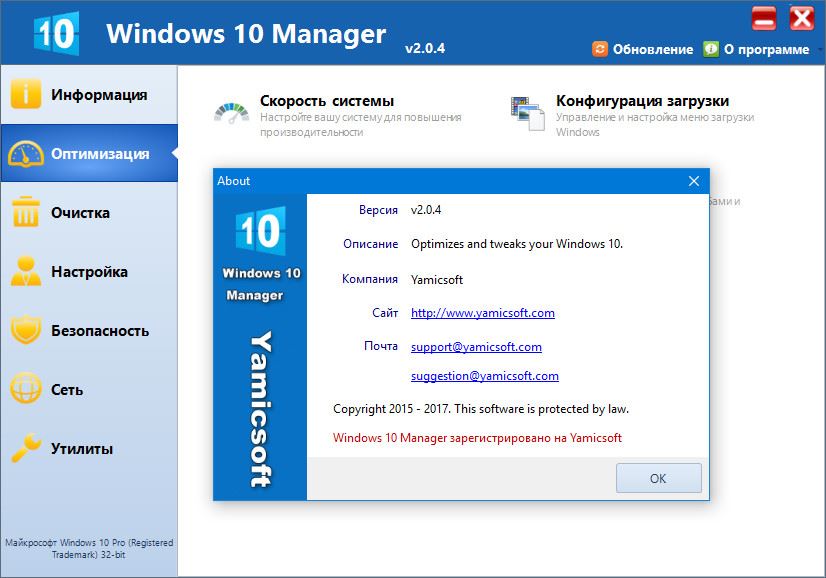The image size is (826, 578).
Task: Click the Boot Configuration icon
Action: pyautogui.click(x=527, y=113)
